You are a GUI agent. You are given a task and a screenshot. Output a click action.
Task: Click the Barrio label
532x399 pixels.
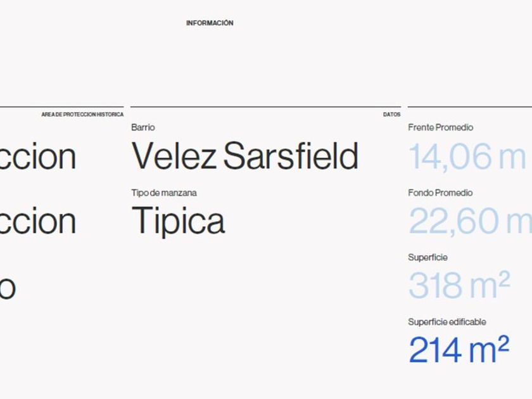point(143,127)
